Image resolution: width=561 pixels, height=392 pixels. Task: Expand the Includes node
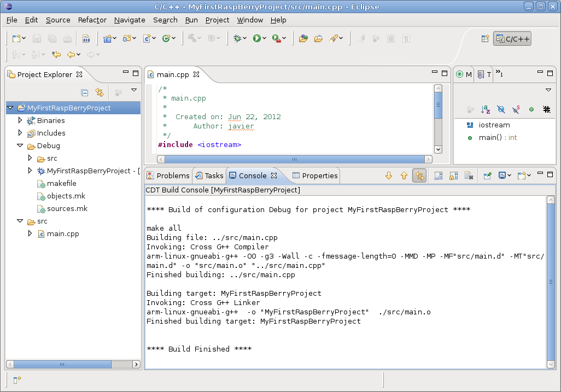(x=20, y=133)
